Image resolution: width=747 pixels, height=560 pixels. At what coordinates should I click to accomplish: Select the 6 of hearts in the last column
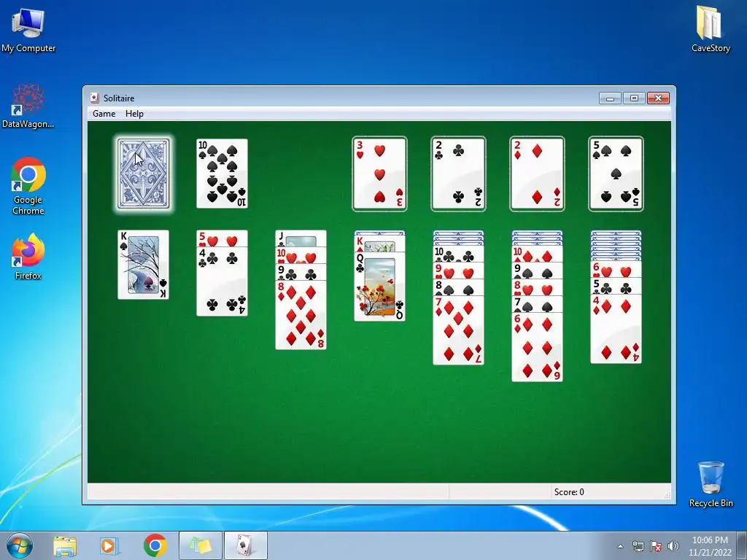(616, 270)
